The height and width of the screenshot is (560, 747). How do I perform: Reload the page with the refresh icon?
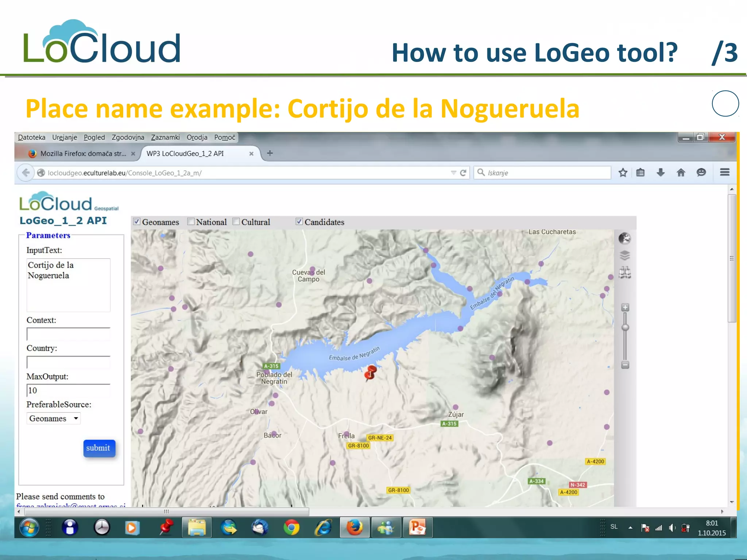tap(463, 173)
